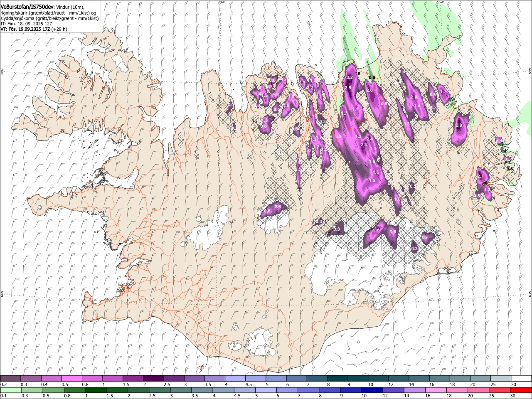The image size is (532, 399).
Task: Click the 'VT: Fös. 19.09.2025 17Z' valid time
Action: coord(25,29)
